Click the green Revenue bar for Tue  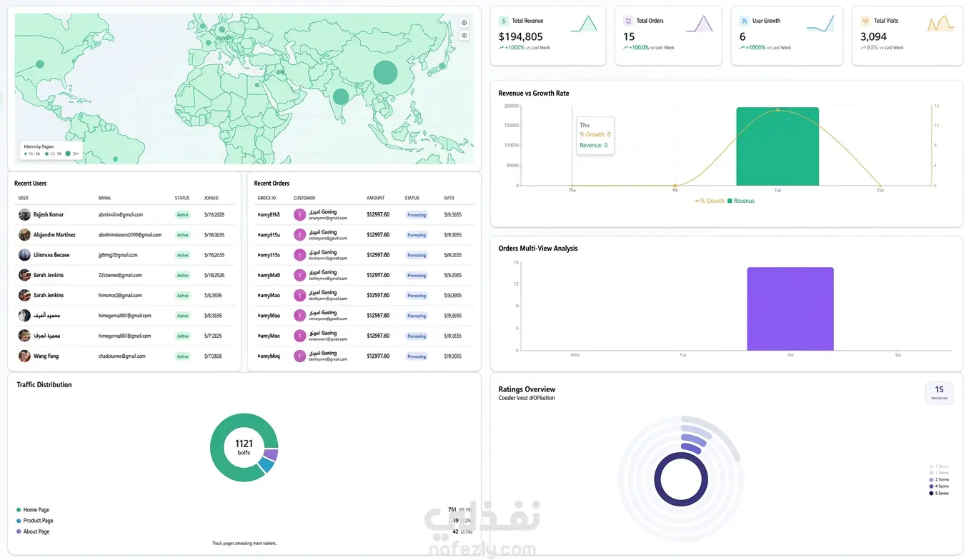(x=777, y=146)
